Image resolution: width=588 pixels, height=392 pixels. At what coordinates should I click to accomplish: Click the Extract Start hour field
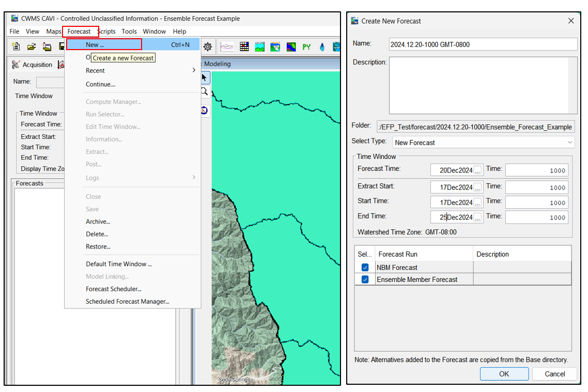click(x=537, y=187)
